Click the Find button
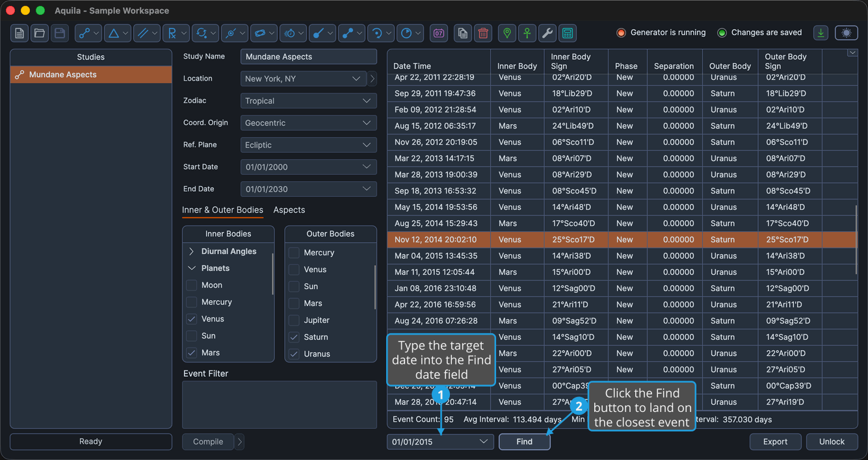The width and height of the screenshot is (868, 460). pyautogui.click(x=525, y=442)
